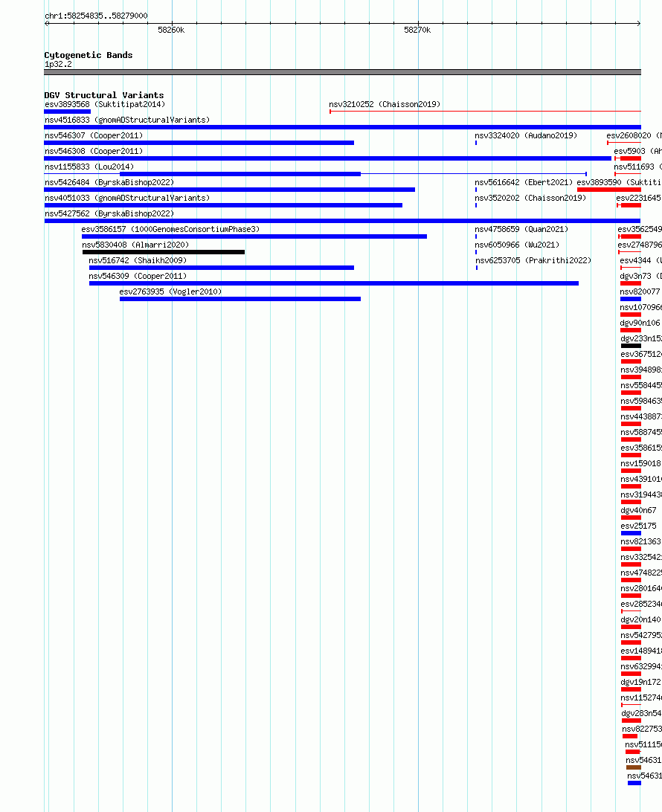Click the dgv40n67 variant label
The height and width of the screenshot is (812, 662).
pyautogui.click(x=638, y=510)
